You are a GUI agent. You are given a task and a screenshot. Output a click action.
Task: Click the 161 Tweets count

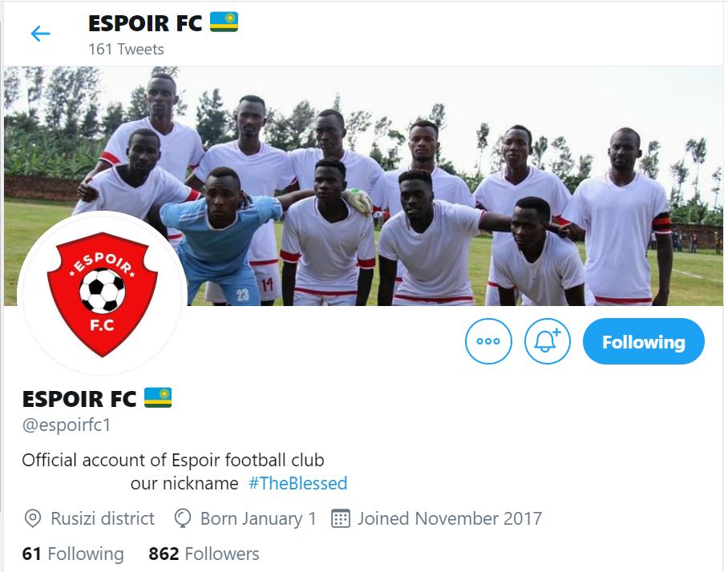(x=127, y=49)
